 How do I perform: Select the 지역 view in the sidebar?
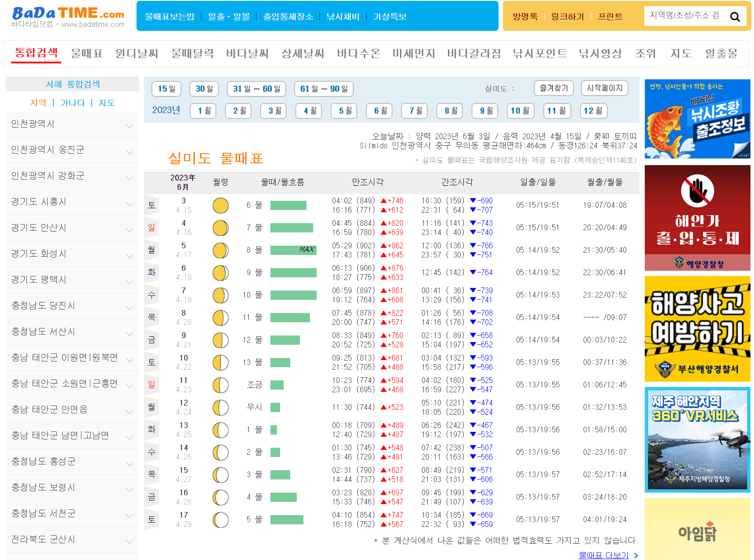coord(39,103)
